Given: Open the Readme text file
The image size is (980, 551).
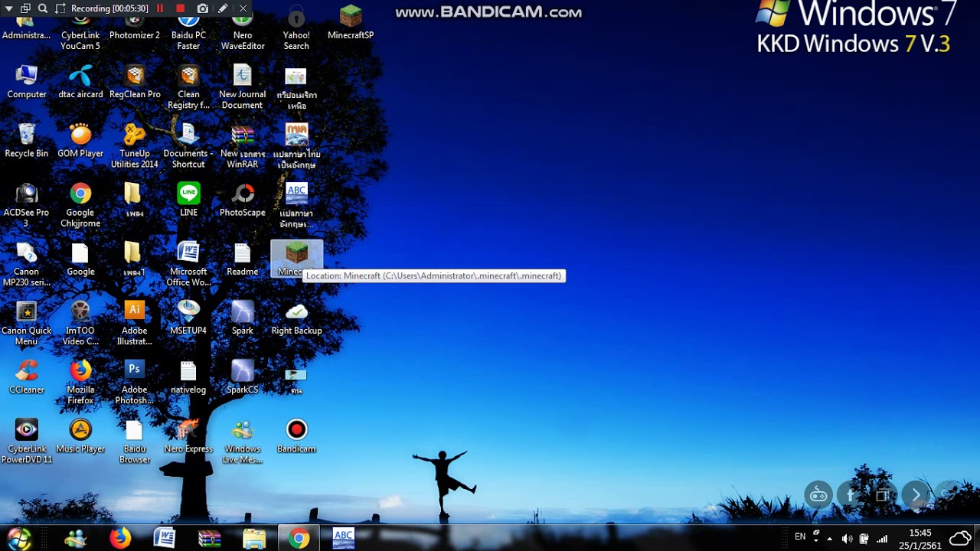Looking at the screenshot, I should pos(243,259).
